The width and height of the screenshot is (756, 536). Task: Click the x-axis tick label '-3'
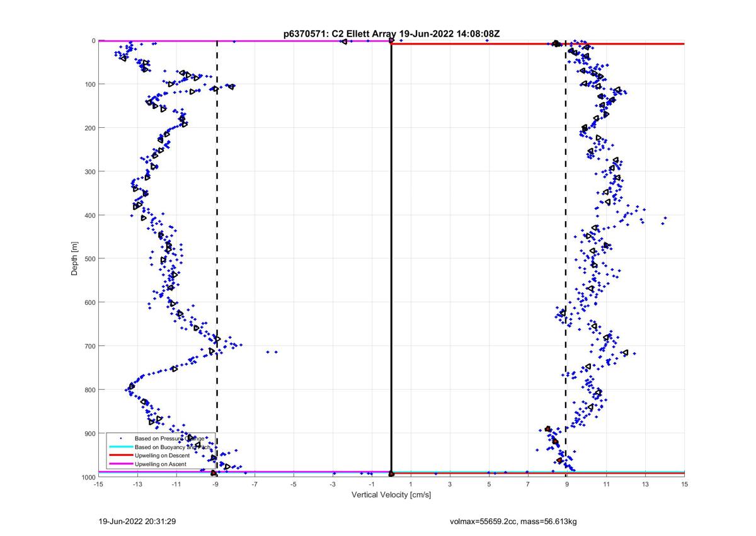click(333, 484)
